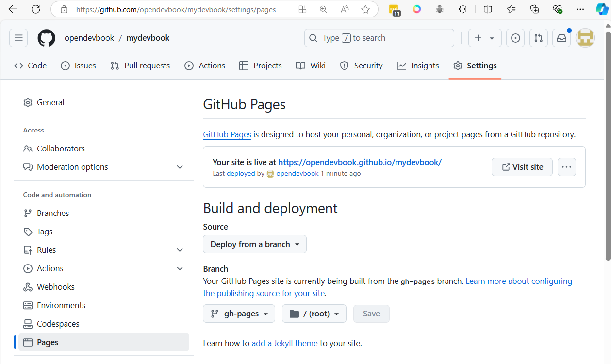The width and height of the screenshot is (611, 364).
Task: Open the / (root) folder dropdown
Action: [314, 314]
